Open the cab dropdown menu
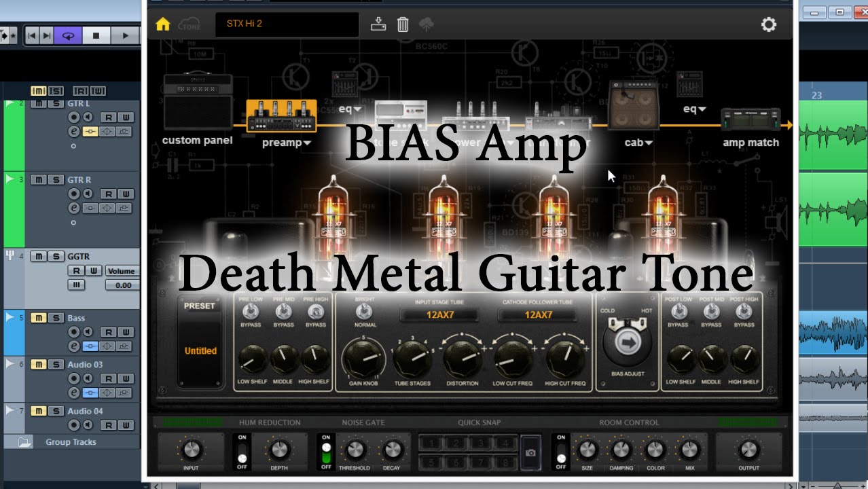868x489 pixels. pos(638,143)
